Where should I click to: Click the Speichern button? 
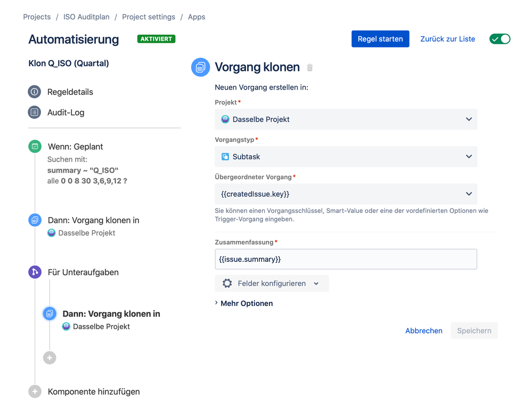474,331
